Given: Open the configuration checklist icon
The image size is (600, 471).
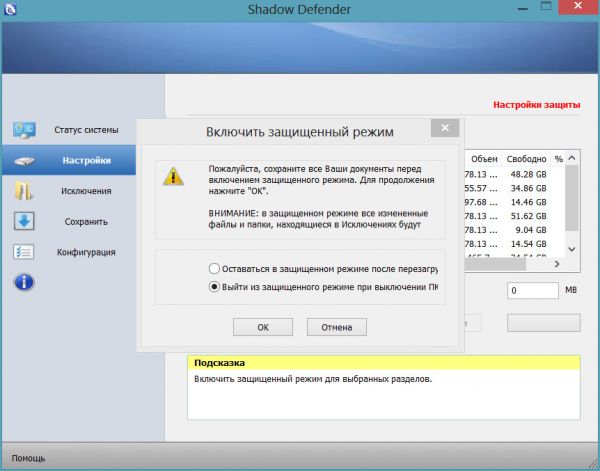Looking at the screenshot, I should pyautogui.click(x=24, y=252).
